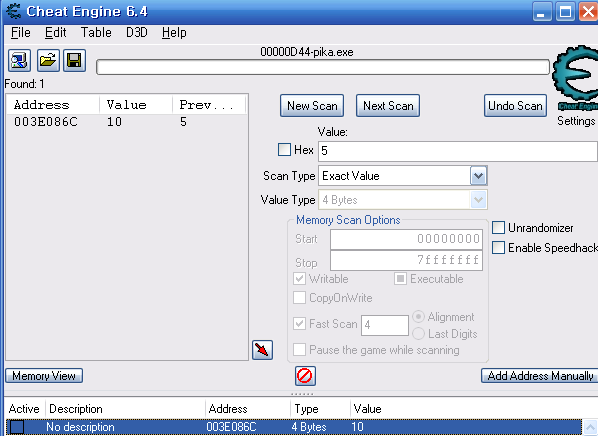Select the Last Digits radio button
598x436 pixels.
tap(418, 334)
